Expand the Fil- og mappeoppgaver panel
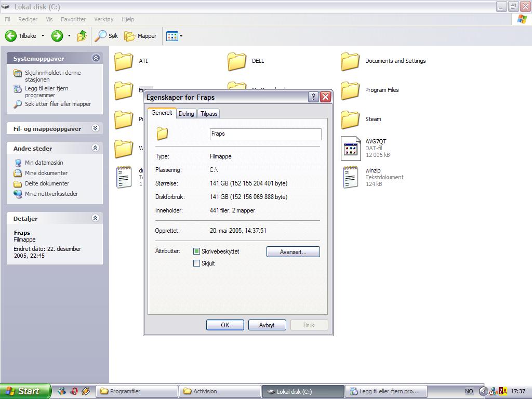 (96, 128)
